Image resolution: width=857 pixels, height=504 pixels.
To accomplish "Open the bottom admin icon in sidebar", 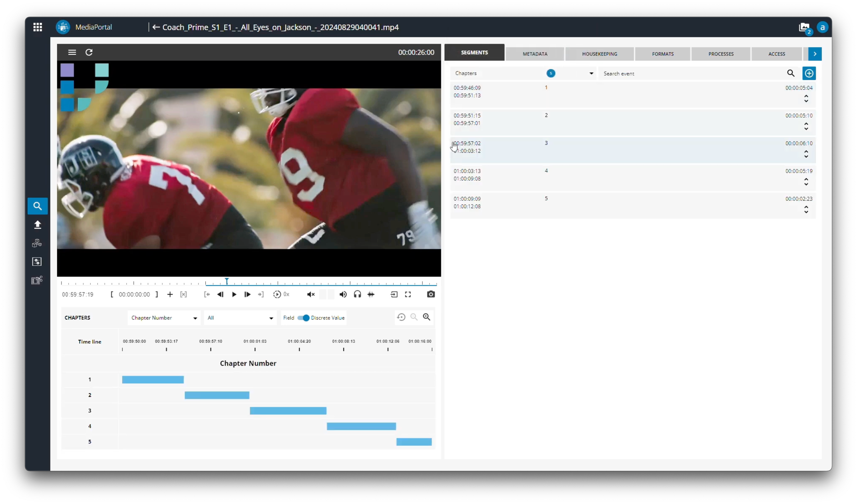I will click(37, 280).
